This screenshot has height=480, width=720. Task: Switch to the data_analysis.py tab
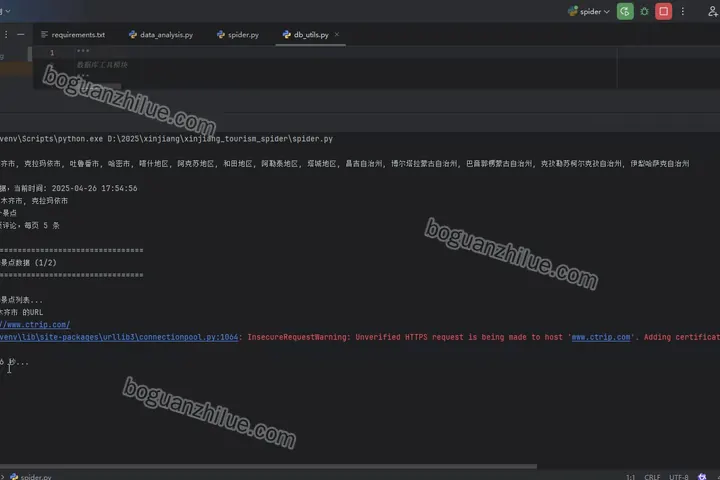click(161, 34)
